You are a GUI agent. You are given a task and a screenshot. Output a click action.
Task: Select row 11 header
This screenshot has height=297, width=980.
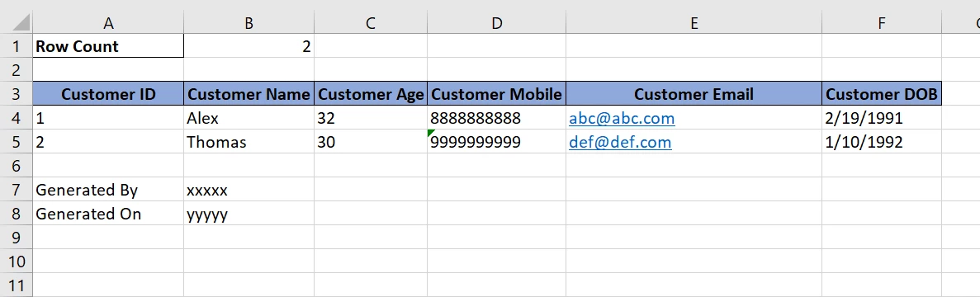point(17,285)
